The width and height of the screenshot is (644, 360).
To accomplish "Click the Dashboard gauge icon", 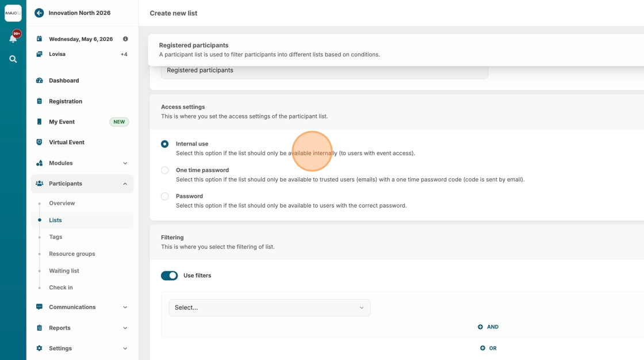I will [39, 81].
